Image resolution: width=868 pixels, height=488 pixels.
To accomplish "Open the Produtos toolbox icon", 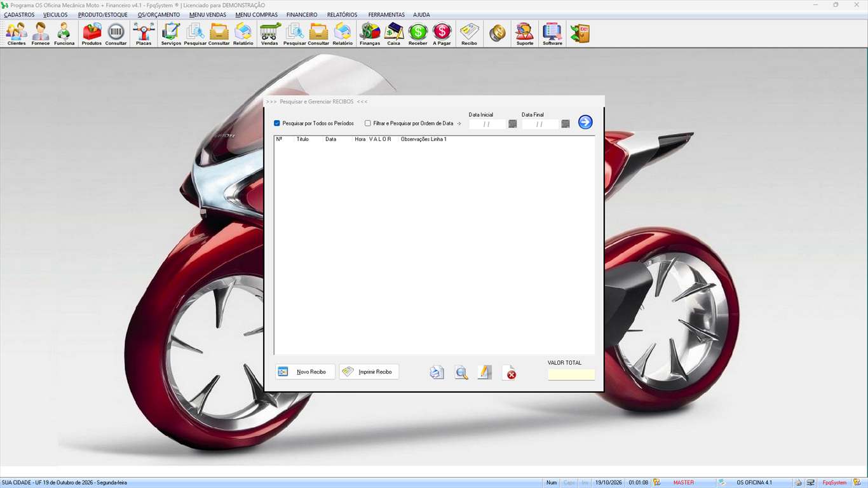I will pyautogui.click(x=92, y=34).
